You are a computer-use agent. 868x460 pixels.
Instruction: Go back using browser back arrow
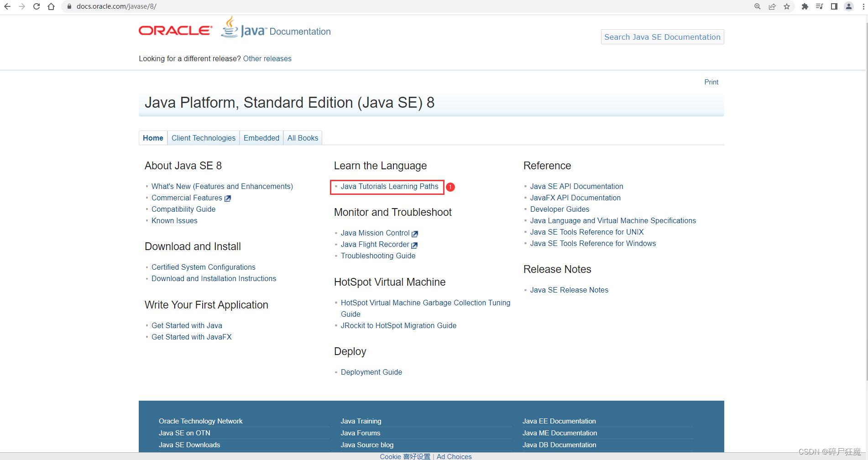(x=7, y=6)
